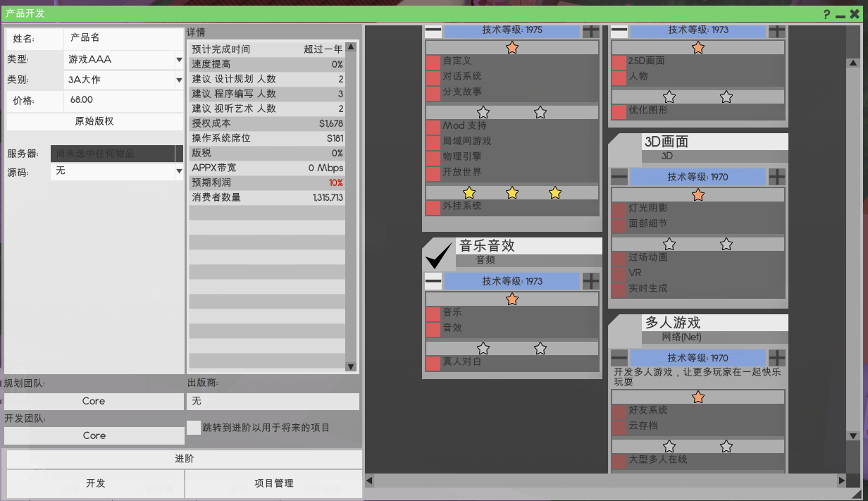Increase the 1975 tech level with plus icon
This screenshot has width=868, height=501.
click(x=590, y=30)
